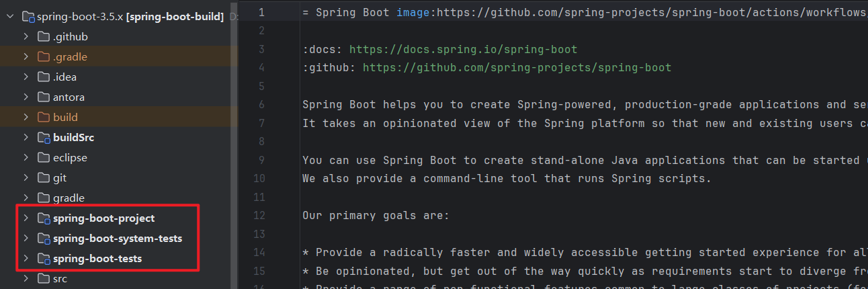This screenshot has width=868, height=289.
Task: Expand the .gradle folder chevron
Action: [26, 56]
